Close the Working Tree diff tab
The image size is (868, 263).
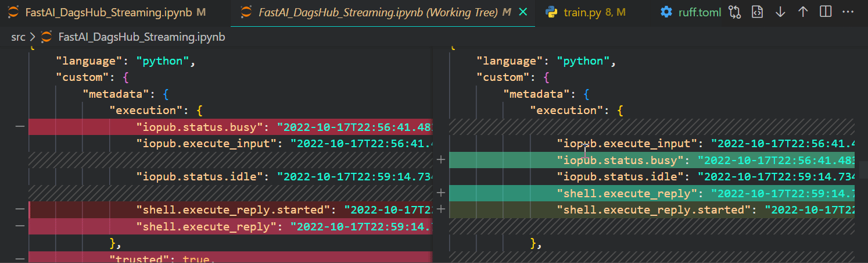[523, 12]
